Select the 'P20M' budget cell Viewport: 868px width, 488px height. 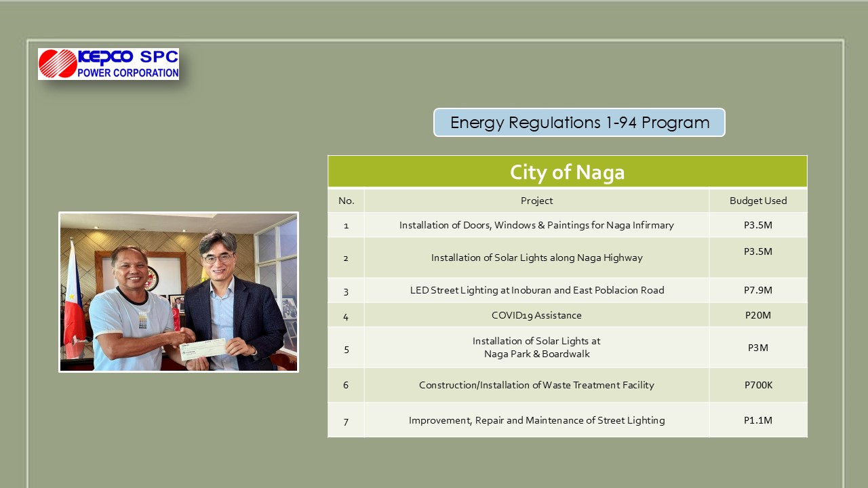[x=758, y=315]
